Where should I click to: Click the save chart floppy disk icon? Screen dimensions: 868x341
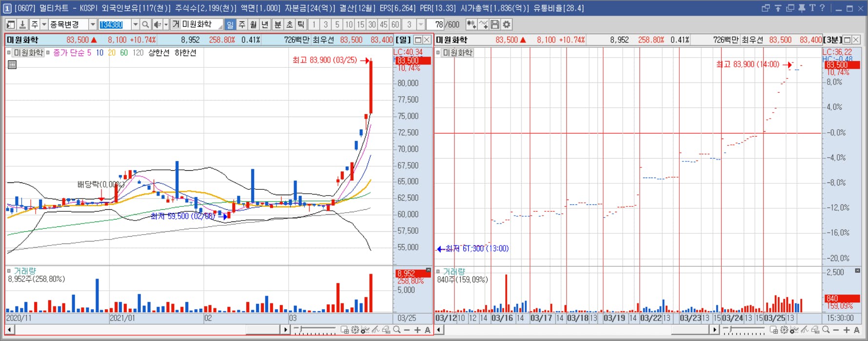tap(495, 24)
